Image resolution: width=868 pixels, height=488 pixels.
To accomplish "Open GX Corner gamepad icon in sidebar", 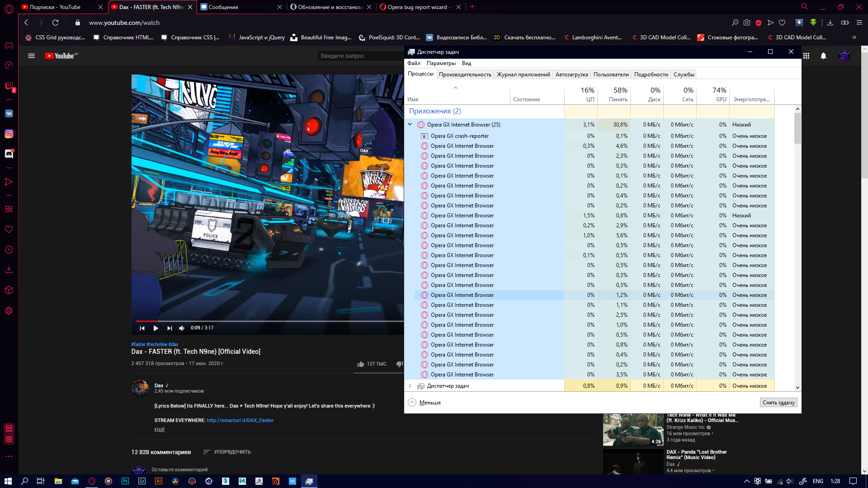I will pyautogui.click(x=9, y=46).
